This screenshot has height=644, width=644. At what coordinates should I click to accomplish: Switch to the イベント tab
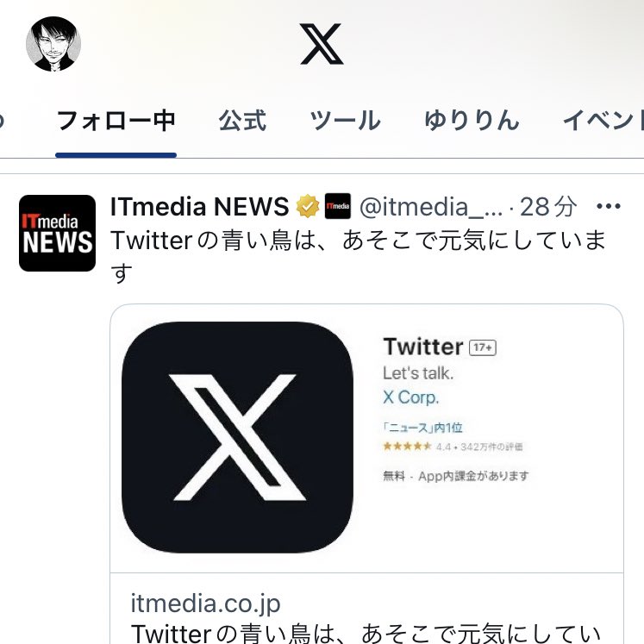pyautogui.click(x=603, y=121)
